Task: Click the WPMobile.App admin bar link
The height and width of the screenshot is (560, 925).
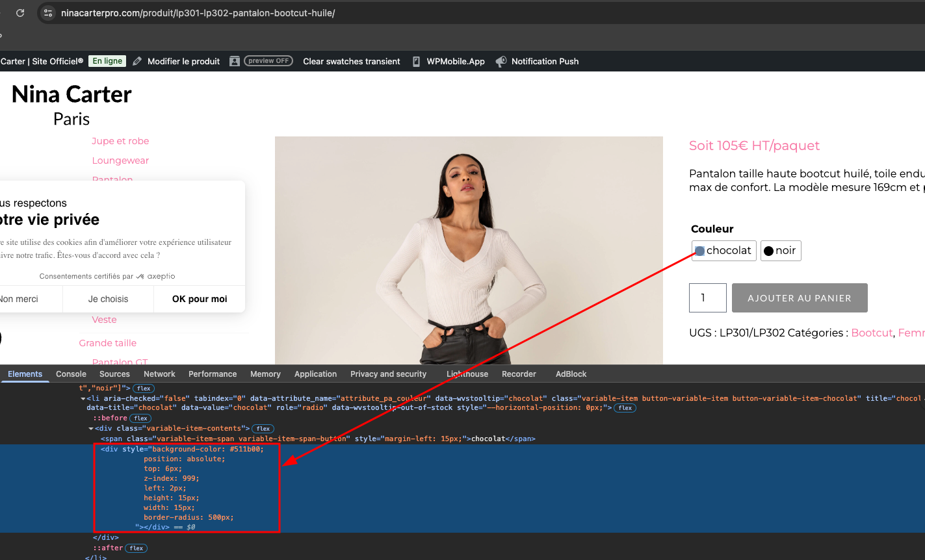Action: pyautogui.click(x=456, y=61)
